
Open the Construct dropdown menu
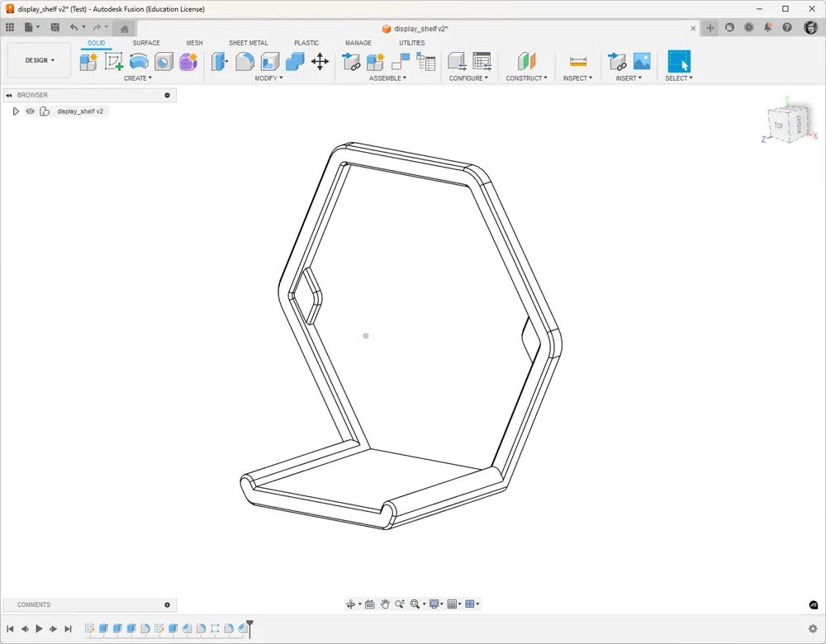(526, 78)
